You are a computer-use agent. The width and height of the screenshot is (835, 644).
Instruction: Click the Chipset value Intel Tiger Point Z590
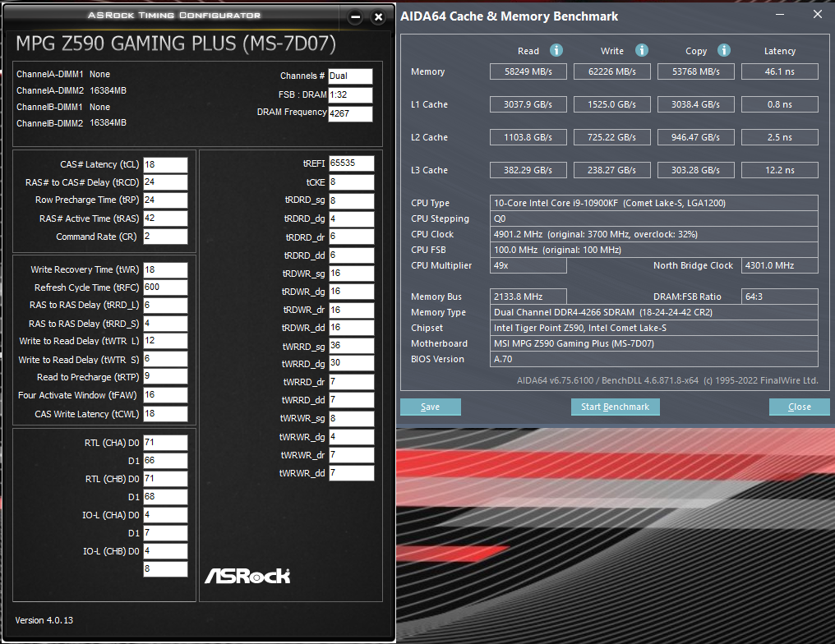tap(654, 328)
